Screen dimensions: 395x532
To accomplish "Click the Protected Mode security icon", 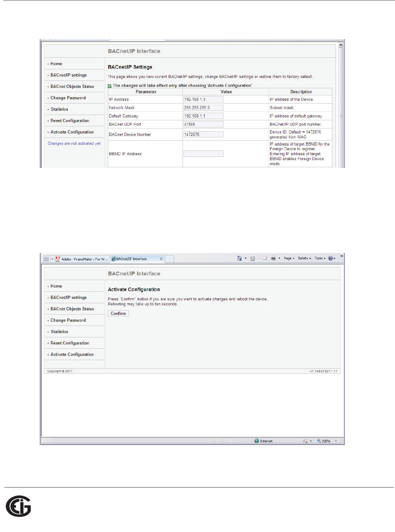I will pyautogui.click(x=305, y=441).
